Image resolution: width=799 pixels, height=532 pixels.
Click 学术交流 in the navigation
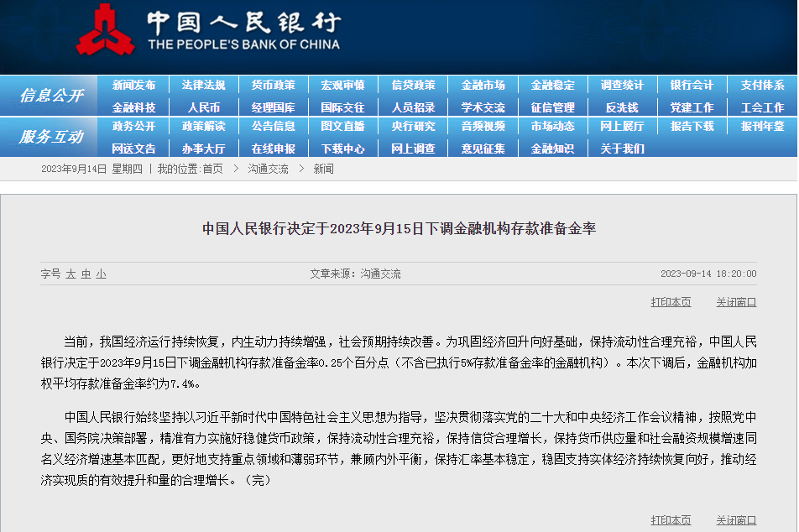click(x=483, y=107)
